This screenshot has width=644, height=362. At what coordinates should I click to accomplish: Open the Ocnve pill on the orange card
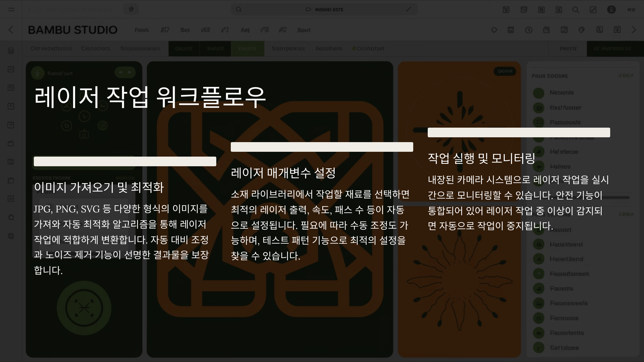tap(505, 71)
